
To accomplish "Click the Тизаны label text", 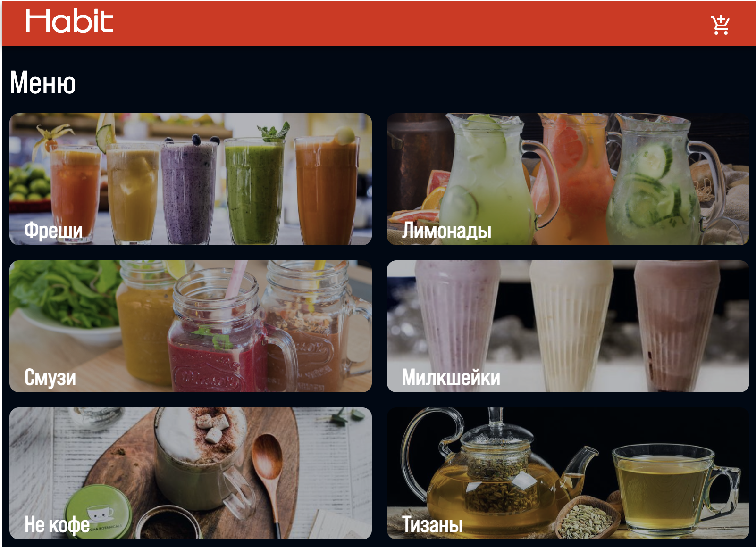I will point(432,525).
